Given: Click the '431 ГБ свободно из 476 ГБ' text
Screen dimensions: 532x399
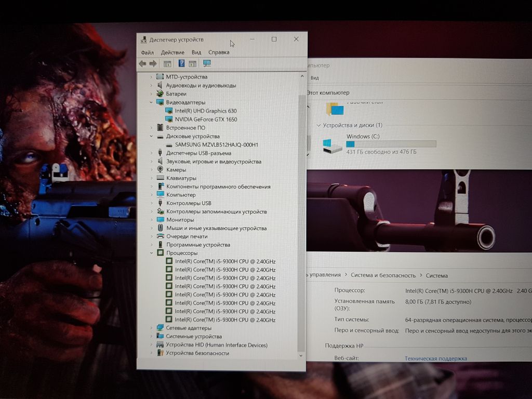Looking at the screenshot, I should coord(381,152).
